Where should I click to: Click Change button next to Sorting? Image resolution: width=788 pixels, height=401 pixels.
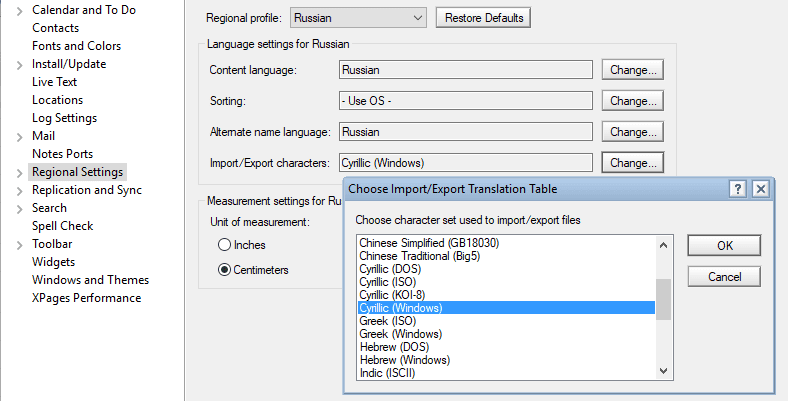click(633, 101)
